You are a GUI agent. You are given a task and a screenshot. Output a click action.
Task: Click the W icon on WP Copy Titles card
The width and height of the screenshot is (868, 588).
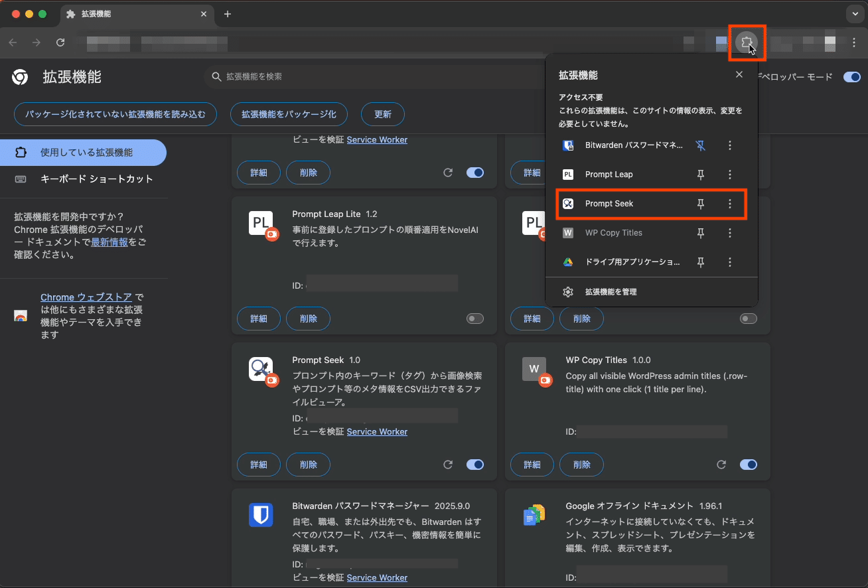(x=534, y=369)
